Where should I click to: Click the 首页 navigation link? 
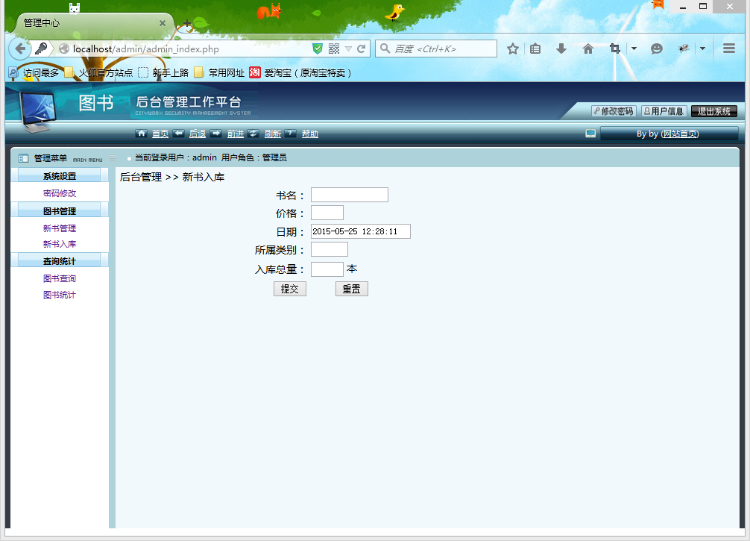[160, 134]
